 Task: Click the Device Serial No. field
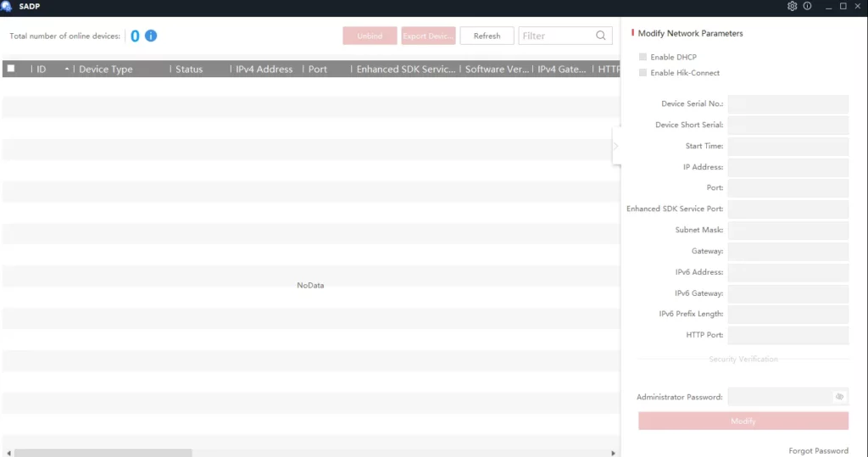[x=788, y=103]
